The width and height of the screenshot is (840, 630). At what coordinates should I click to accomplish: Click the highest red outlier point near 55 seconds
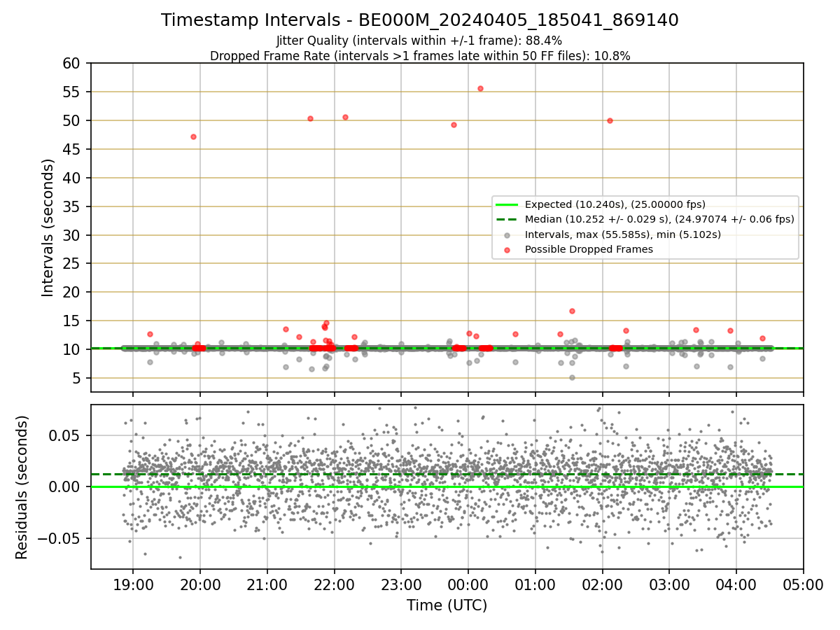click(480, 88)
